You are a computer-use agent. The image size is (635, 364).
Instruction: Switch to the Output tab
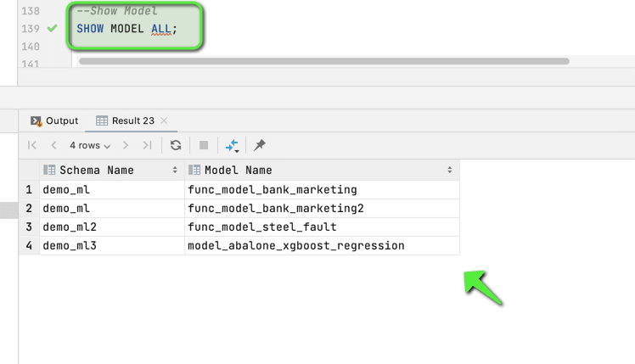[54, 120]
